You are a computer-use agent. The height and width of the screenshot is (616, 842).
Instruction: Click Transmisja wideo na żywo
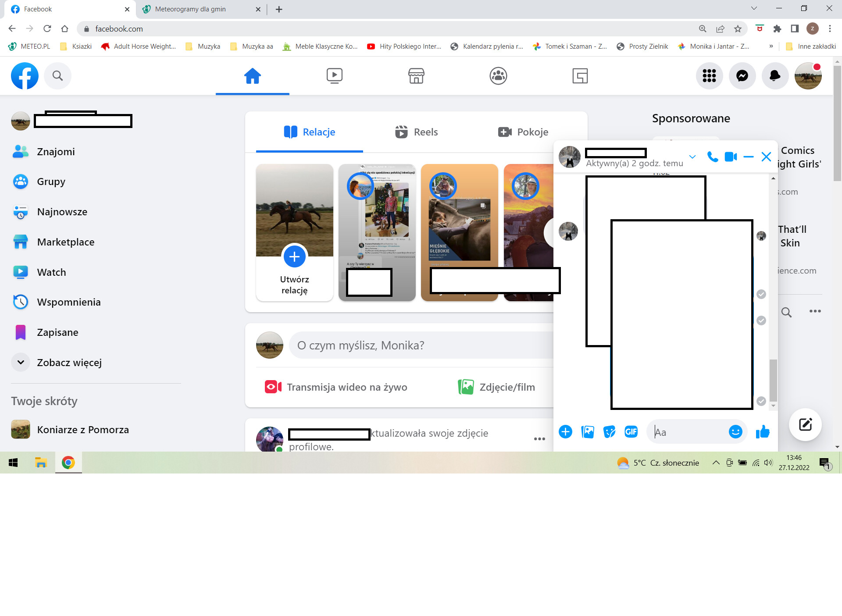pyautogui.click(x=336, y=387)
